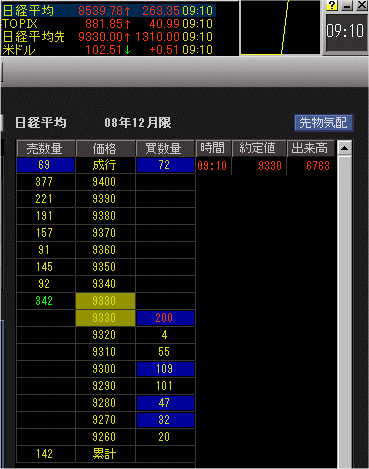Screen dimensions: 369x469
Task: Click the 売数量 column header
Action: (x=46, y=148)
